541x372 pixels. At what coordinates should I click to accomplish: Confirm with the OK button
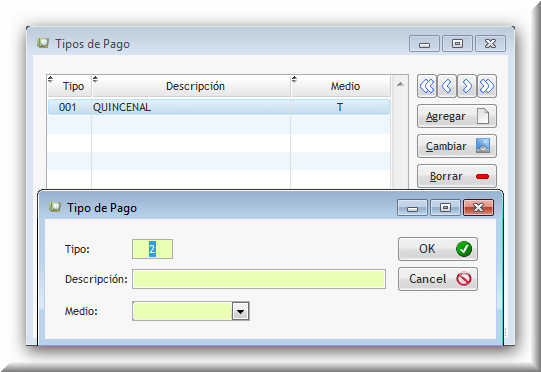coord(438,249)
